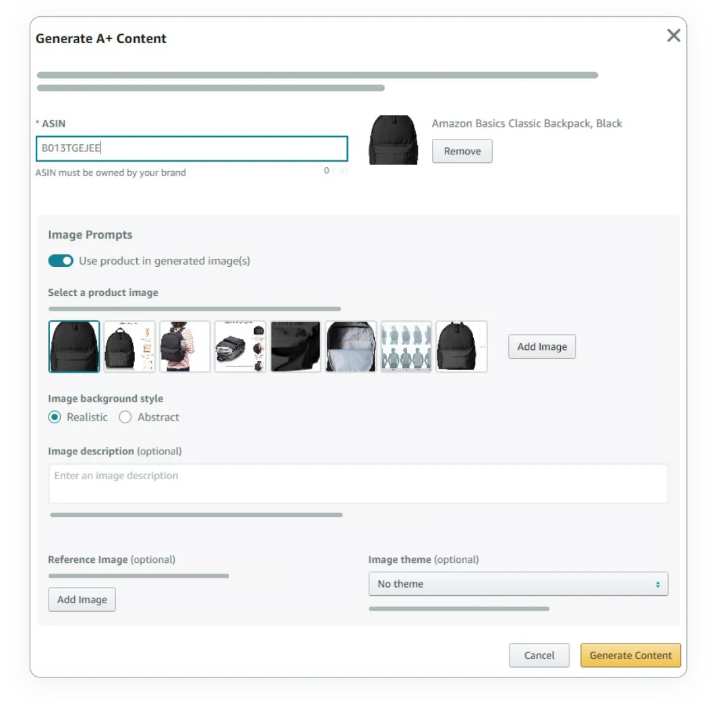
Task: Remove the Amazon Basics Classic Backpack
Action: click(x=462, y=151)
